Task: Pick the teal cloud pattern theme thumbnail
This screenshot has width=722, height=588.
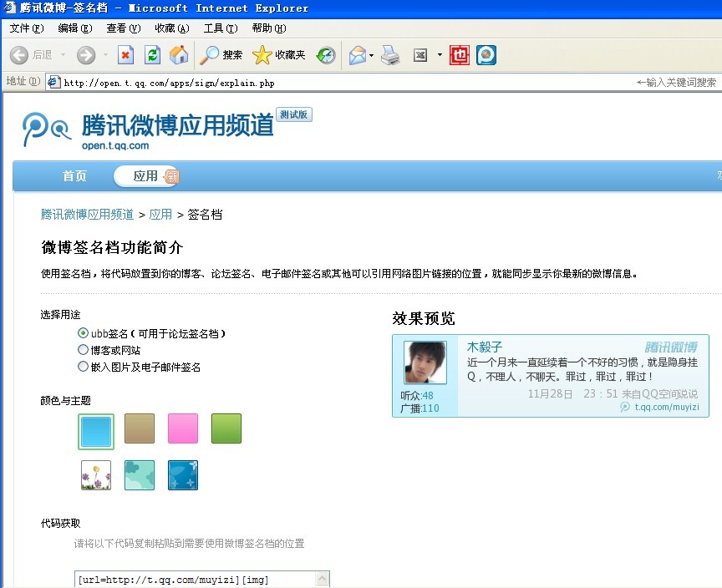Action: coord(140,475)
